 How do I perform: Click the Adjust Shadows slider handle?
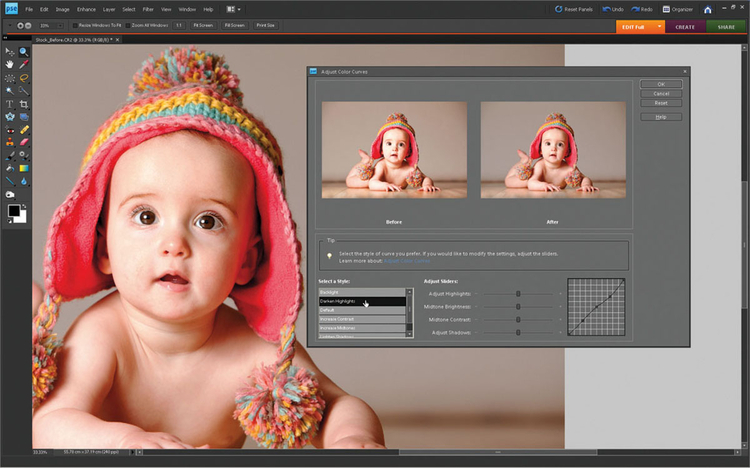(x=518, y=333)
